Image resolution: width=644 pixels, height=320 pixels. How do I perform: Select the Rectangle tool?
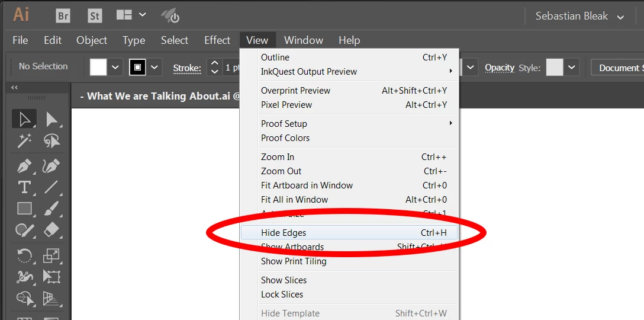coord(24,209)
